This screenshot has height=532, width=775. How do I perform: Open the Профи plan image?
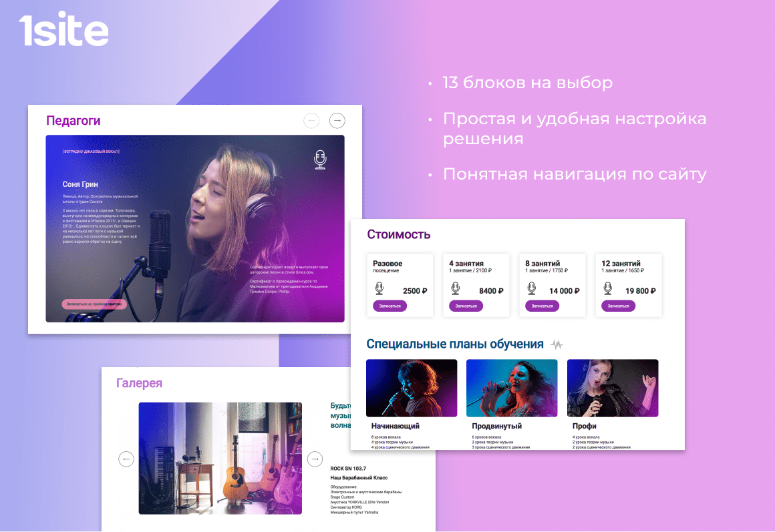point(613,387)
